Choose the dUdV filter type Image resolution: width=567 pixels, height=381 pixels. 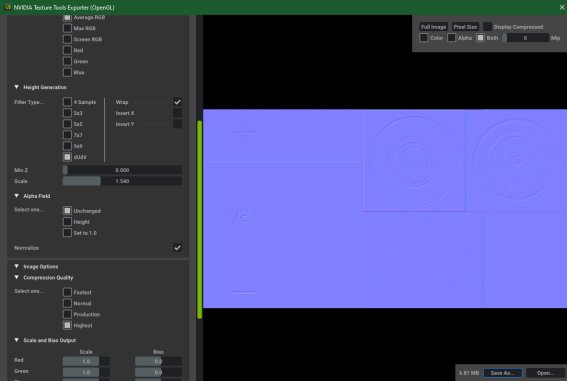67,157
